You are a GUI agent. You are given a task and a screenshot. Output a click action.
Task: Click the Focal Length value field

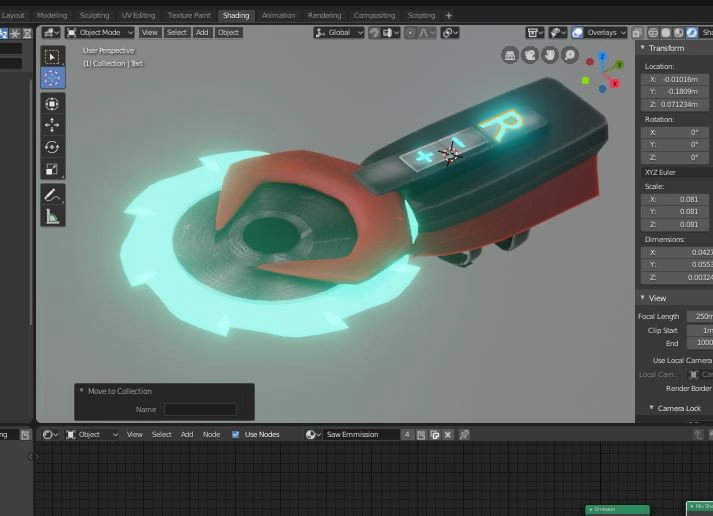(x=701, y=316)
